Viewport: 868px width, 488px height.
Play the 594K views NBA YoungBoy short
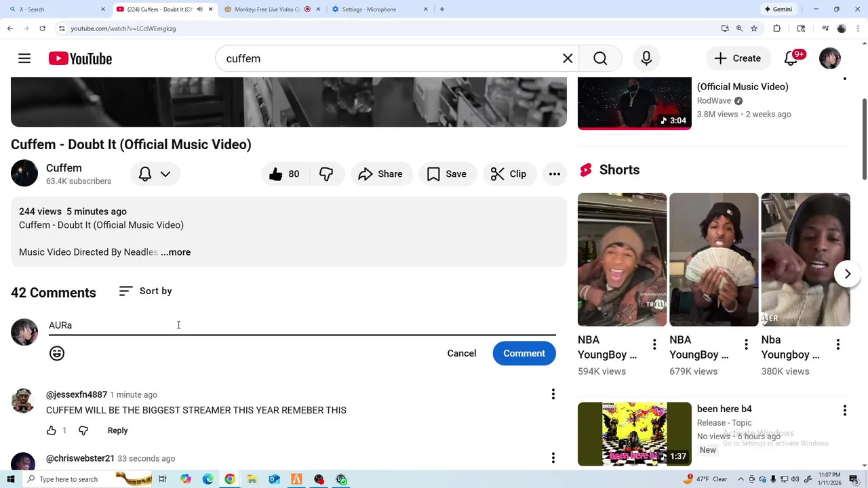coord(623,260)
